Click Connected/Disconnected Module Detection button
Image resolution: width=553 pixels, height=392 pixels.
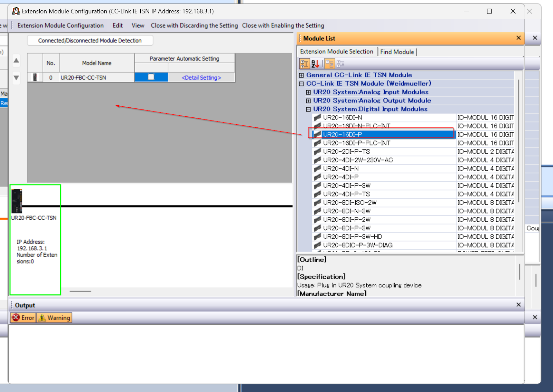[x=90, y=40]
